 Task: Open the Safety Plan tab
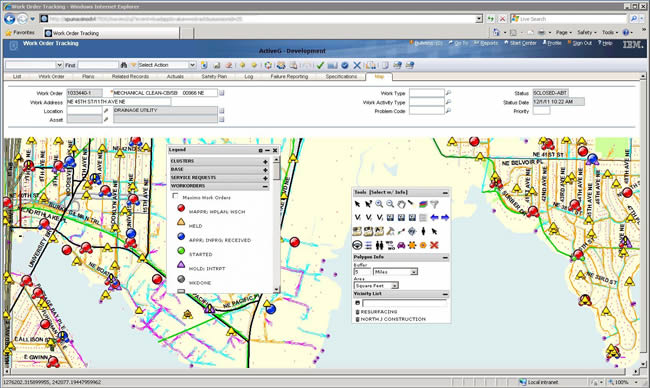coord(214,77)
